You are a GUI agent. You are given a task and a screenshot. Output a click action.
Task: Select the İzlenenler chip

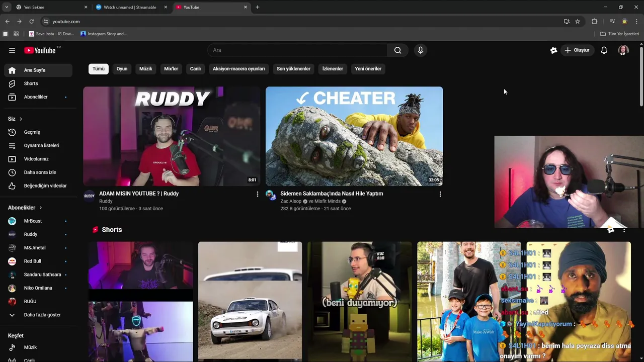click(333, 69)
